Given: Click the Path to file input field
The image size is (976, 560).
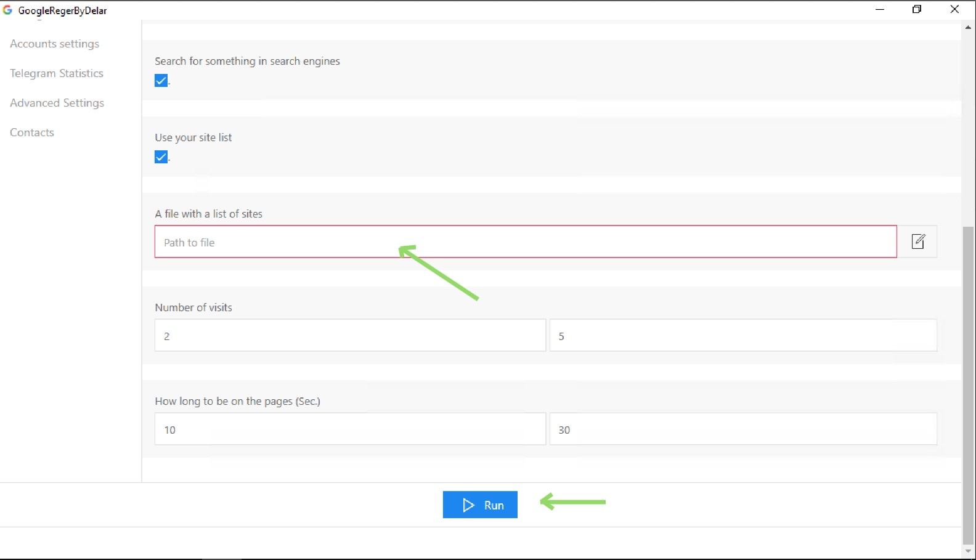Looking at the screenshot, I should 525,242.
